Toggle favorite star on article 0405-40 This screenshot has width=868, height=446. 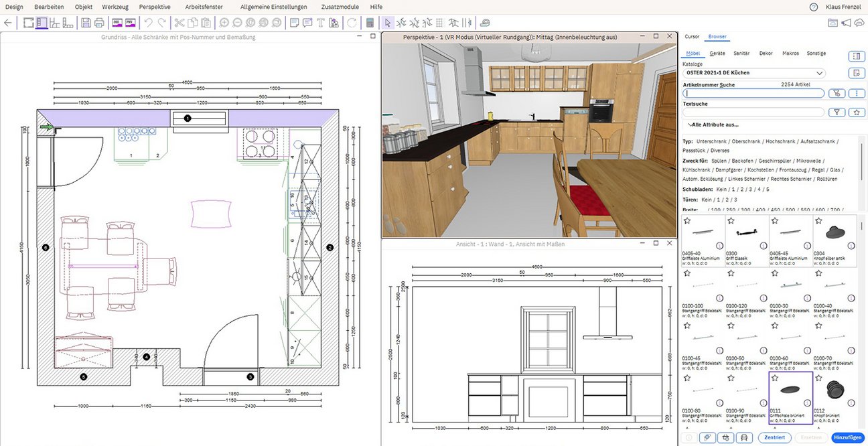687,220
